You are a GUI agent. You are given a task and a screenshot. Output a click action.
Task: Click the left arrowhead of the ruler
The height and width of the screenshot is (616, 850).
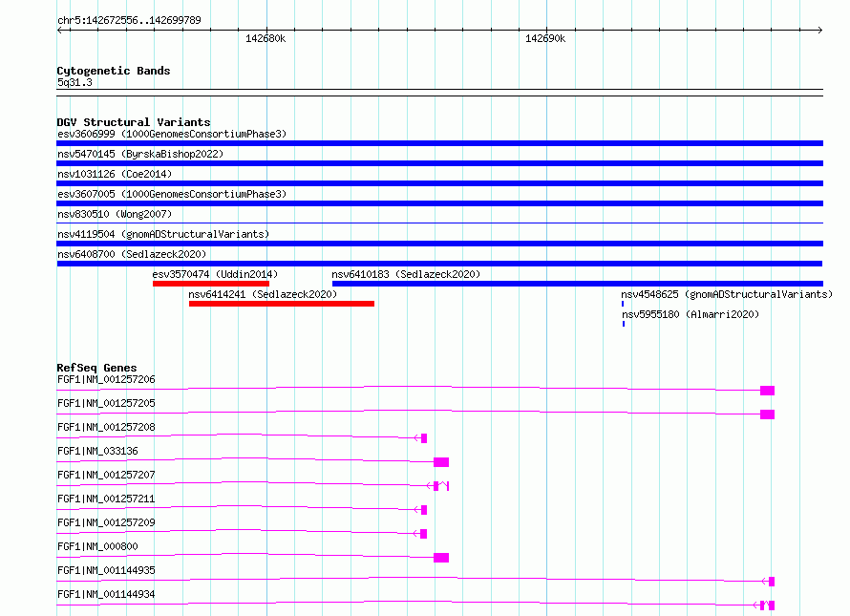(x=60, y=30)
